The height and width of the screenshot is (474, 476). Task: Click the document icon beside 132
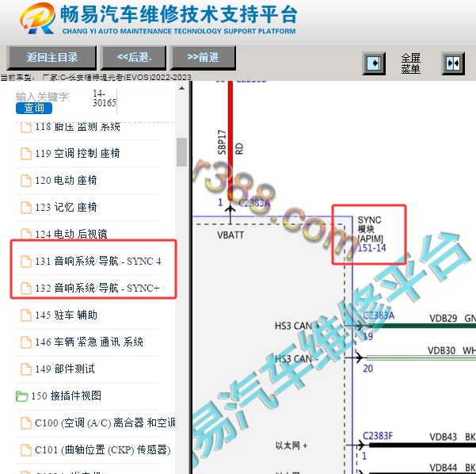pyautogui.click(x=26, y=289)
